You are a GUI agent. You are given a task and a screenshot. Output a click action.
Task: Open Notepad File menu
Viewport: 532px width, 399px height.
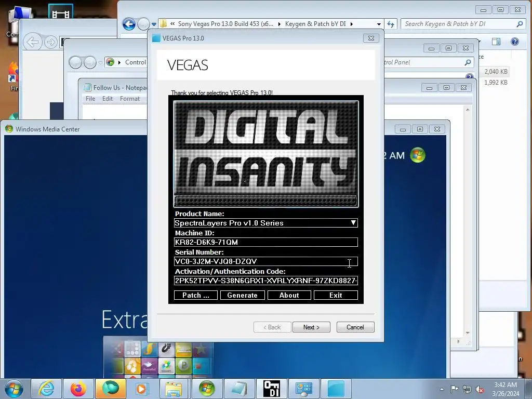pyautogui.click(x=90, y=99)
